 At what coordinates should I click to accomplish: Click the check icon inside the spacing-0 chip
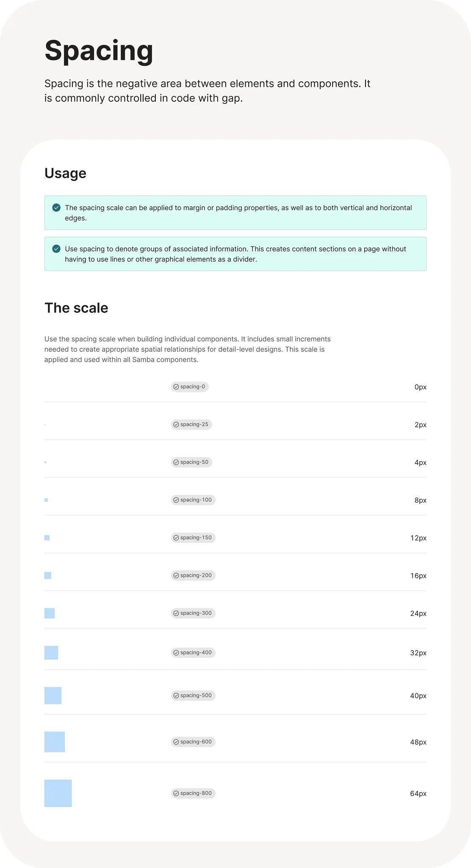[x=176, y=387]
